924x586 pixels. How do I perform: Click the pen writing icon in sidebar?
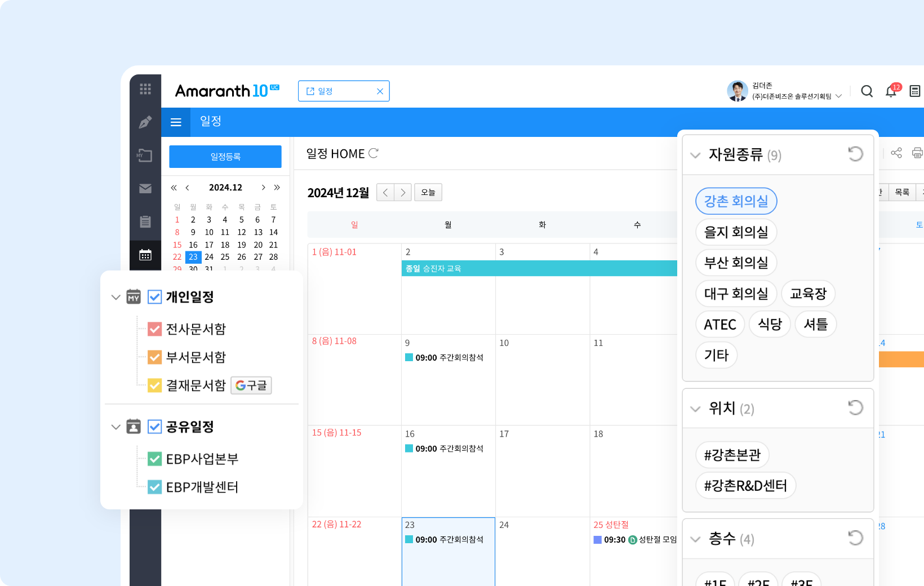(145, 122)
